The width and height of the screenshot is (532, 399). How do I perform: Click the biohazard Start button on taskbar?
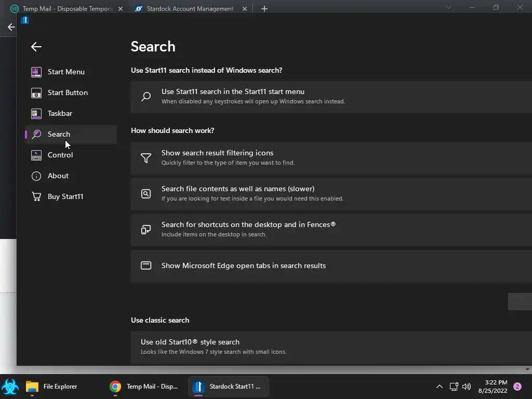10,387
